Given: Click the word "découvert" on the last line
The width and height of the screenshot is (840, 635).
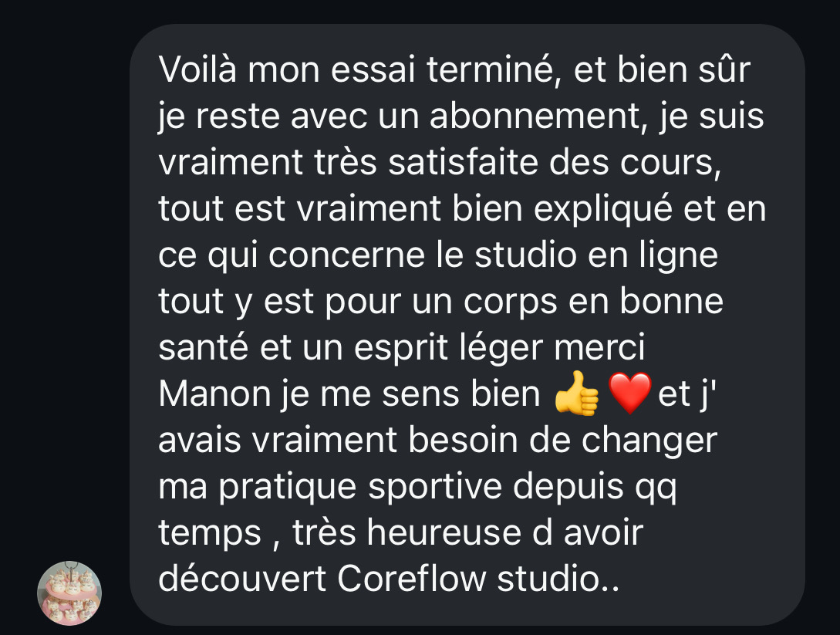Looking at the screenshot, I should [x=242, y=579].
